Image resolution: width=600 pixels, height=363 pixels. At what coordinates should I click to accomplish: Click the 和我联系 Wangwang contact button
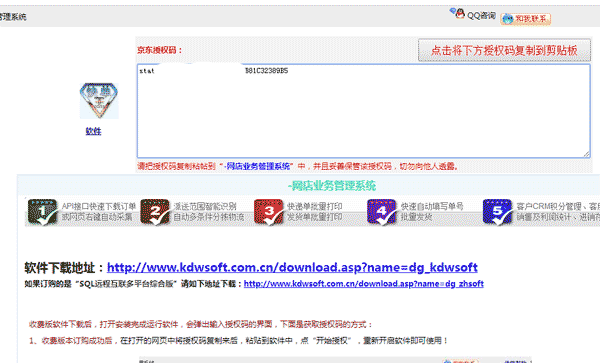coord(525,18)
